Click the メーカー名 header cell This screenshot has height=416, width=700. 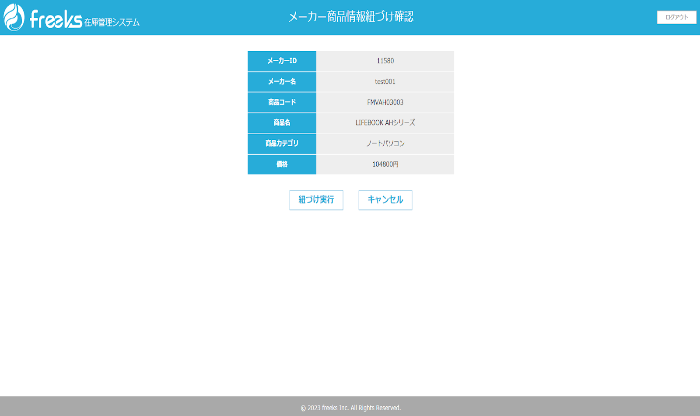282,82
